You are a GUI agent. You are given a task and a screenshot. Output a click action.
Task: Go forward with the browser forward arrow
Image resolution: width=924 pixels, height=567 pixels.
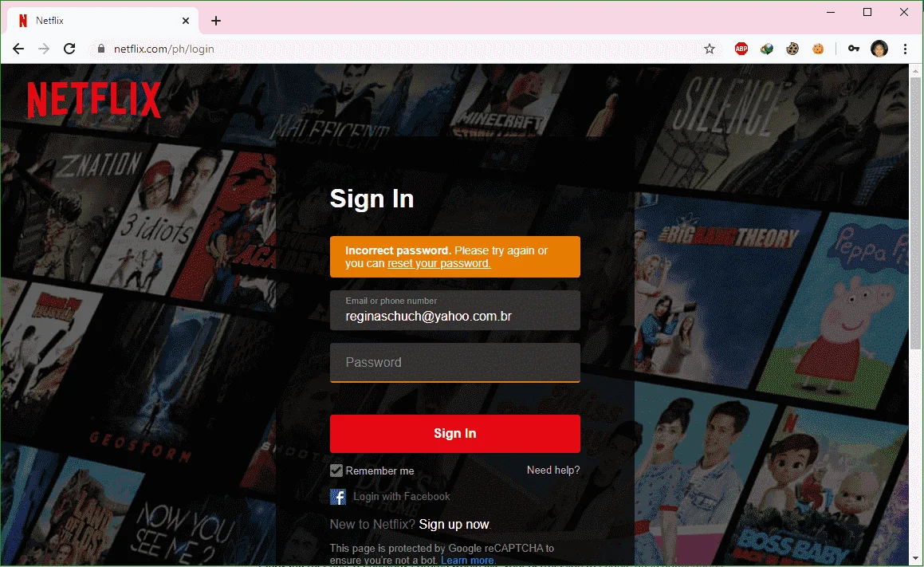44,49
